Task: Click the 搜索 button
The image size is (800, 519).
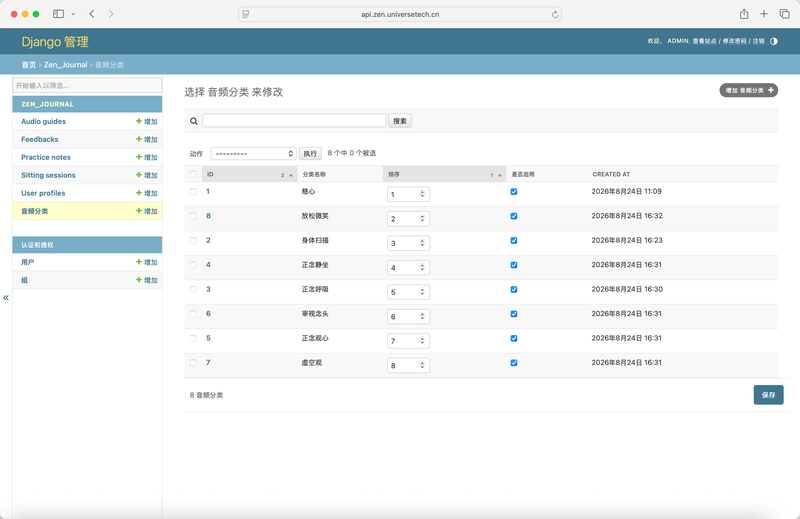Action: (x=400, y=121)
